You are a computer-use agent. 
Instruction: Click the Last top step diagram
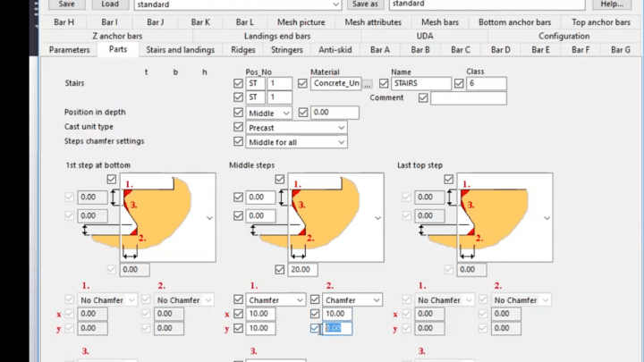[504, 217]
